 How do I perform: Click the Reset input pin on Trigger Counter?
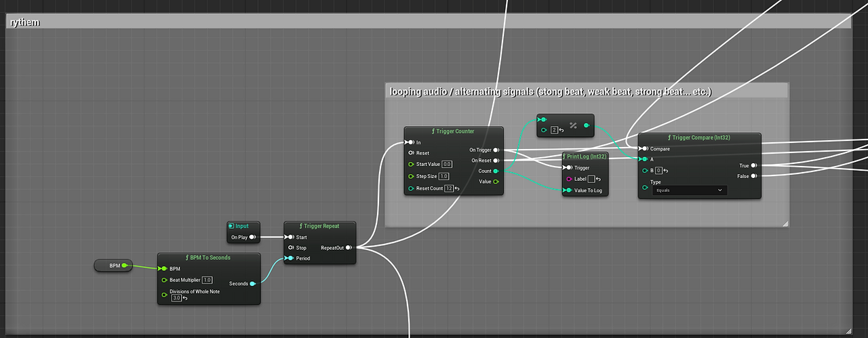click(x=411, y=153)
